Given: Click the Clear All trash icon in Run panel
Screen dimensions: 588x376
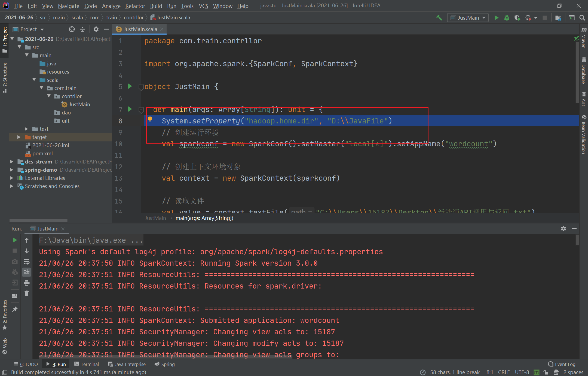Looking at the screenshot, I should [27, 293].
